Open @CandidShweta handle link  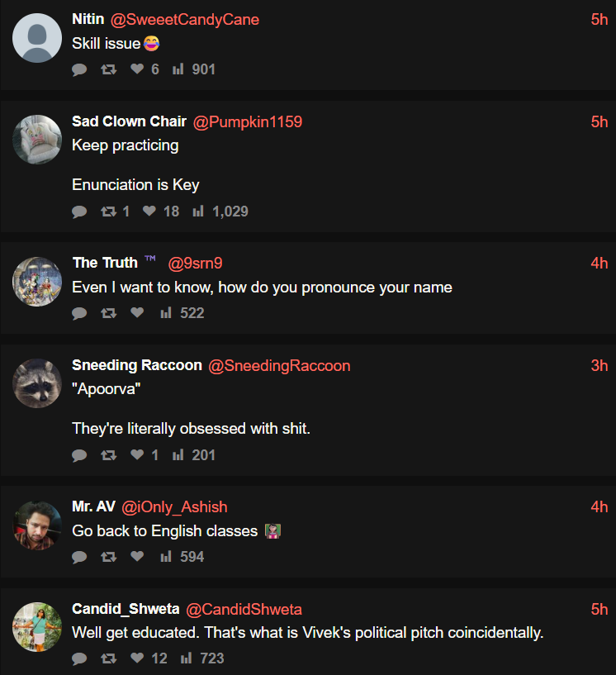(244, 610)
